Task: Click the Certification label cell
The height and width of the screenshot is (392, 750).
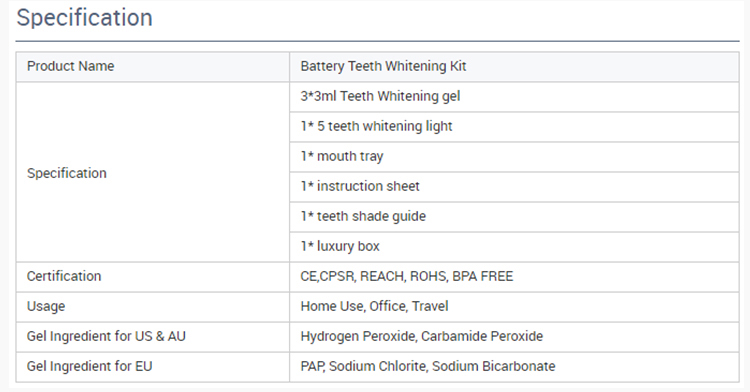Action: click(153, 277)
